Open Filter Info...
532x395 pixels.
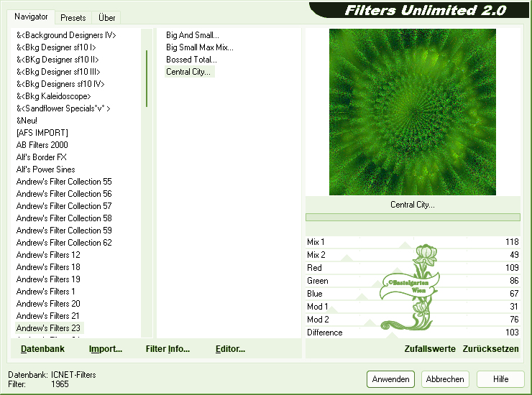tap(168, 349)
